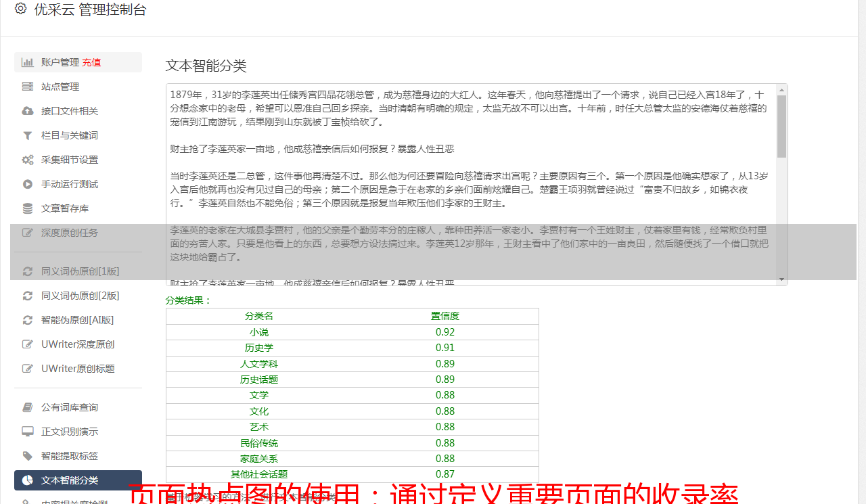Open UWriter原创标题 in the sidebar
Screen dimensions: 866x504
tap(78, 369)
